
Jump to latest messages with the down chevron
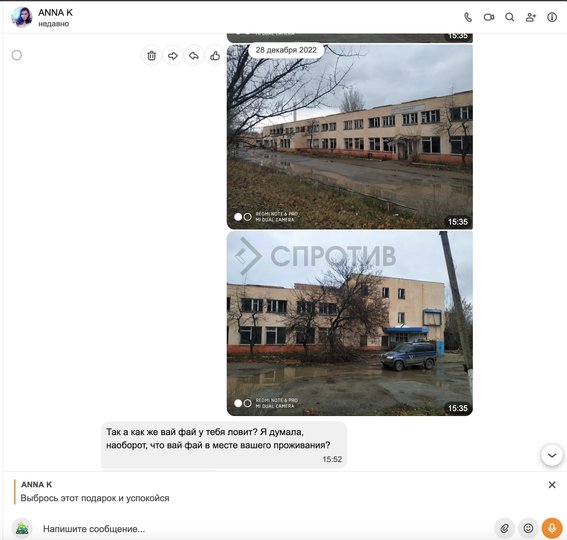[x=552, y=455]
